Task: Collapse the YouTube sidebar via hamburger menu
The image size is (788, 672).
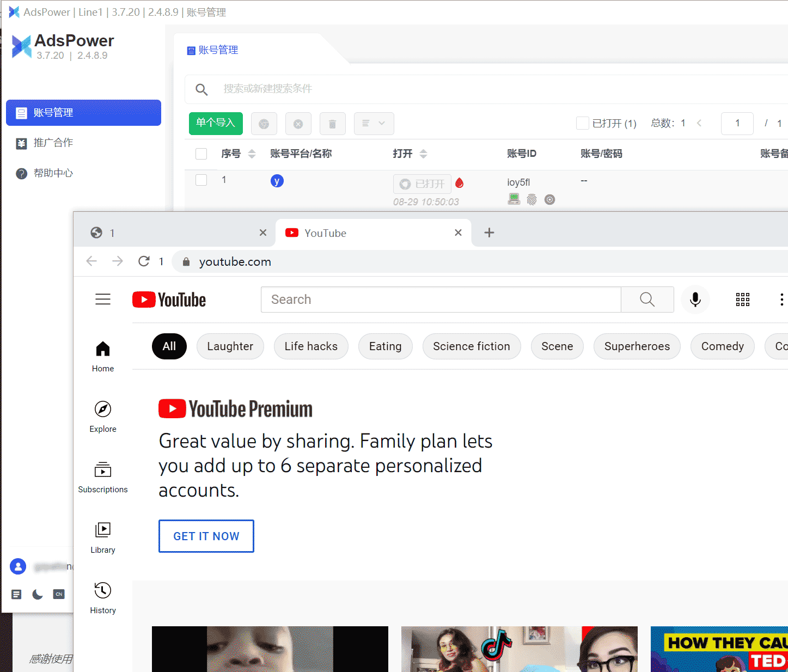Action: 103,299
